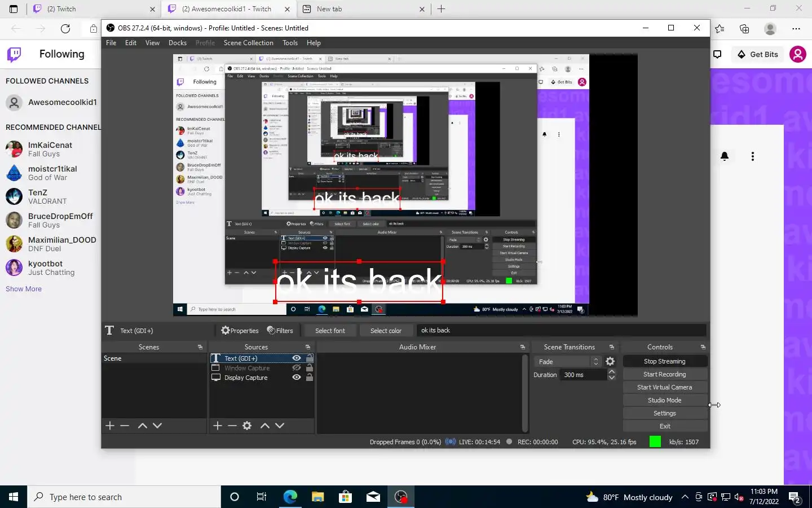The height and width of the screenshot is (508, 812).
Task: Open the OBS Tools menu
Action: pyautogui.click(x=290, y=43)
